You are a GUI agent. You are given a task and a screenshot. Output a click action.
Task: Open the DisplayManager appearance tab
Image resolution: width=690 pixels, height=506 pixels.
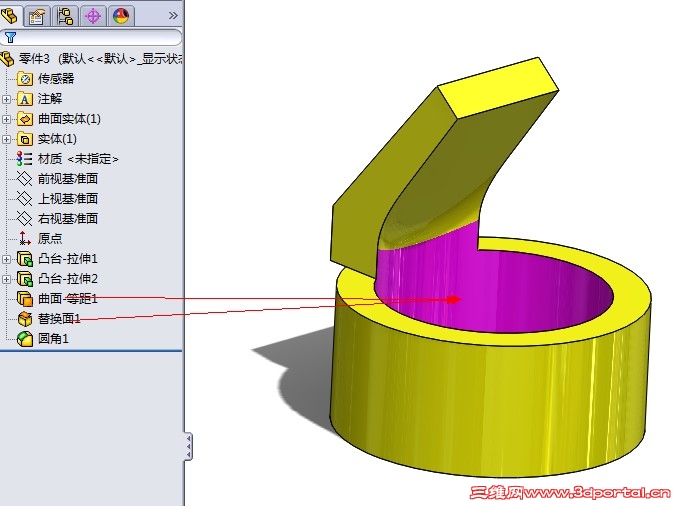click(121, 16)
